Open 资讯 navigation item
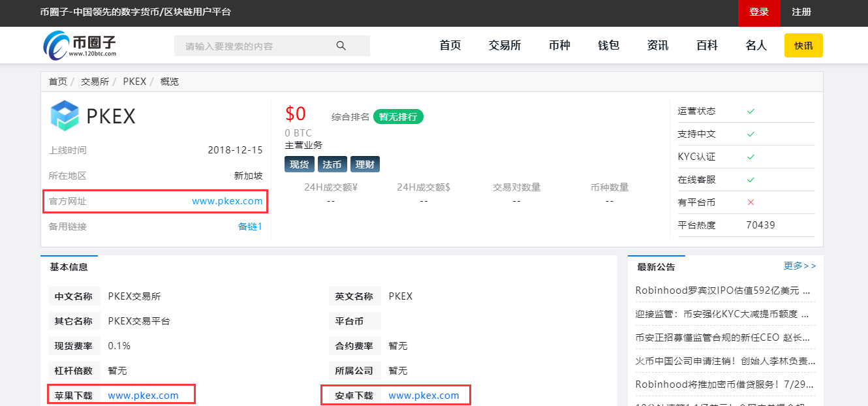This screenshot has width=868, height=406. point(658,45)
